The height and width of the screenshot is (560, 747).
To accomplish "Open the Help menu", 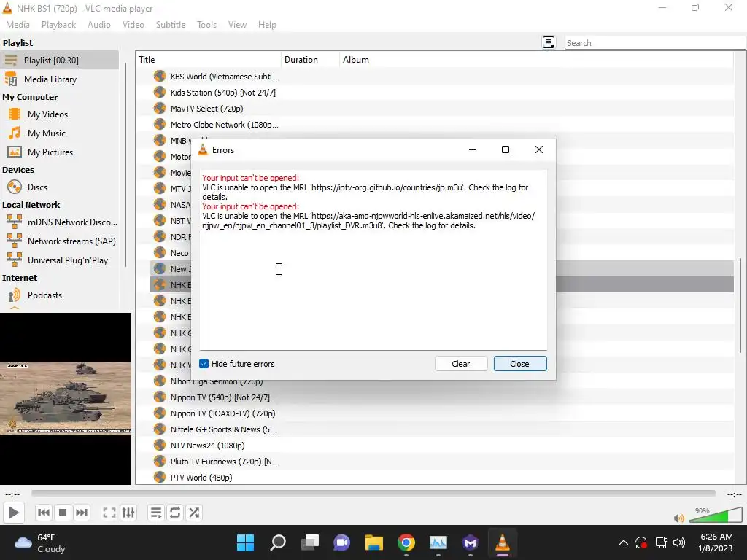I will coord(267,25).
